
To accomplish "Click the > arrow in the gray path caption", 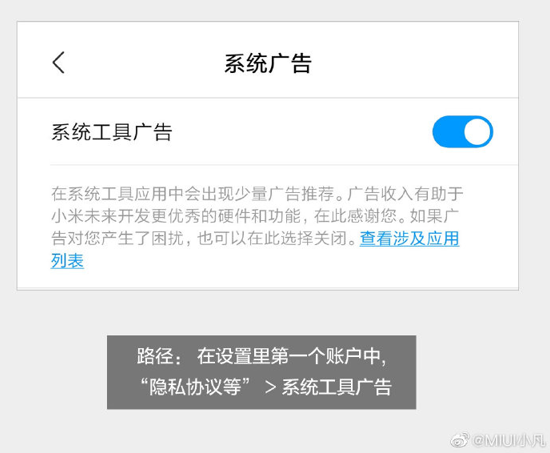I will point(270,387).
